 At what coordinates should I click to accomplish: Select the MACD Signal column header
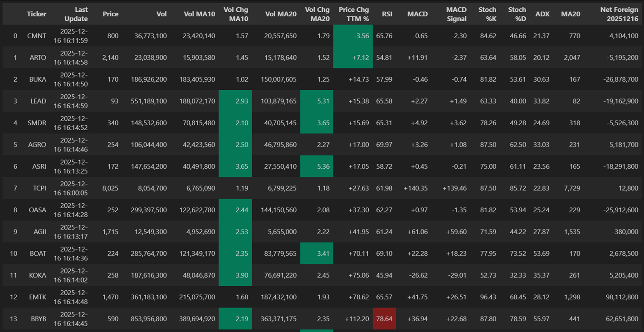(456, 14)
